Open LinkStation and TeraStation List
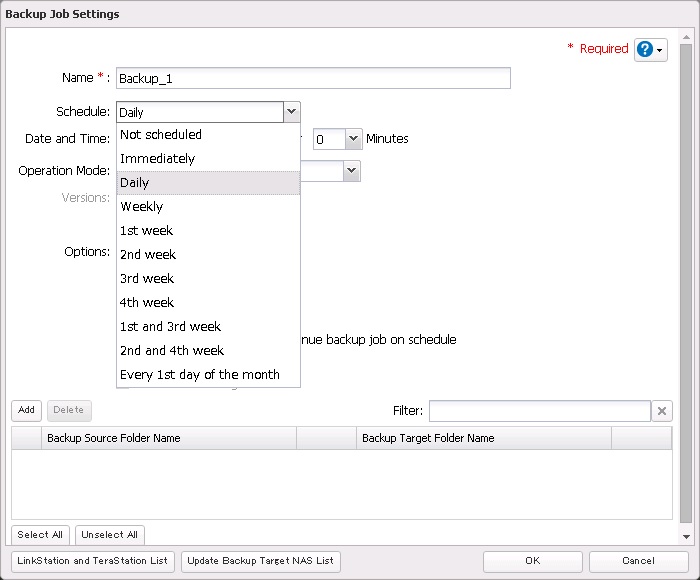 93,561
